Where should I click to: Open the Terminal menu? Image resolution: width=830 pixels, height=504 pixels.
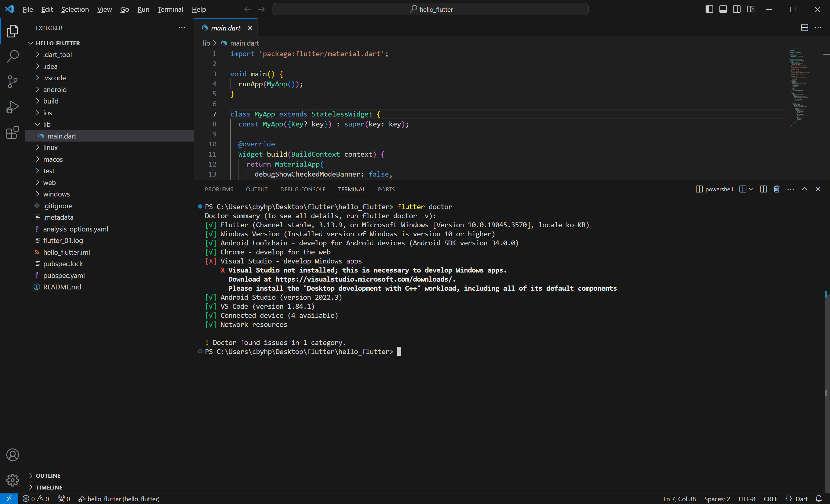(x=171, y=9)
